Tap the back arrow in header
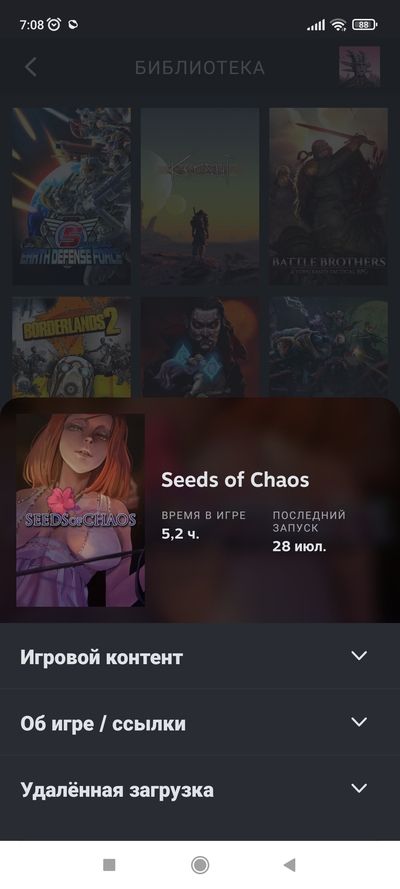Viewport: 400px width, 889px height. click(31, 67)
